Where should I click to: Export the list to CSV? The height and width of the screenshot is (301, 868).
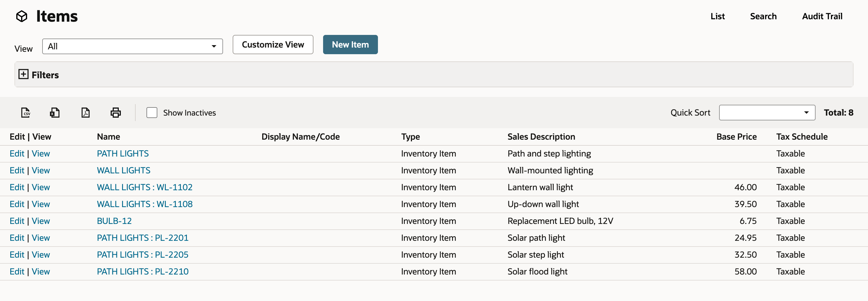point(26,113)
